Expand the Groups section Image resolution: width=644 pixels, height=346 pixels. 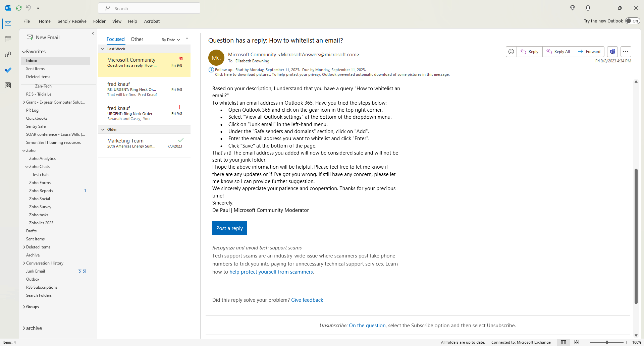point(24,307)
